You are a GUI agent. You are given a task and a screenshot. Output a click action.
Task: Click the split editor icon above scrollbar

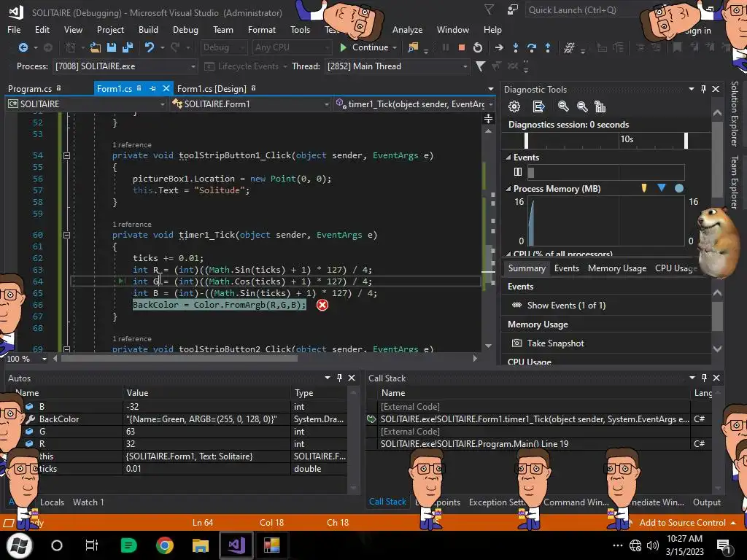(488, 119)
